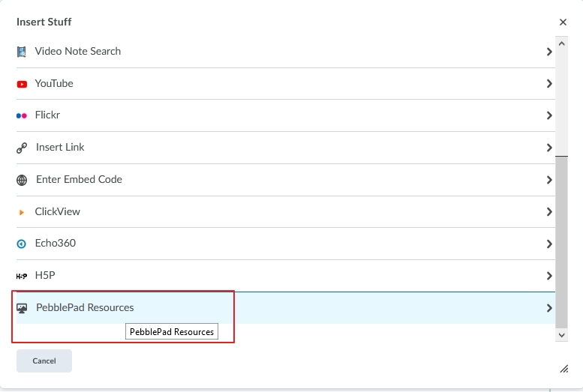
Task: Expand H5P via its right chevron
Action: (549, 276)
